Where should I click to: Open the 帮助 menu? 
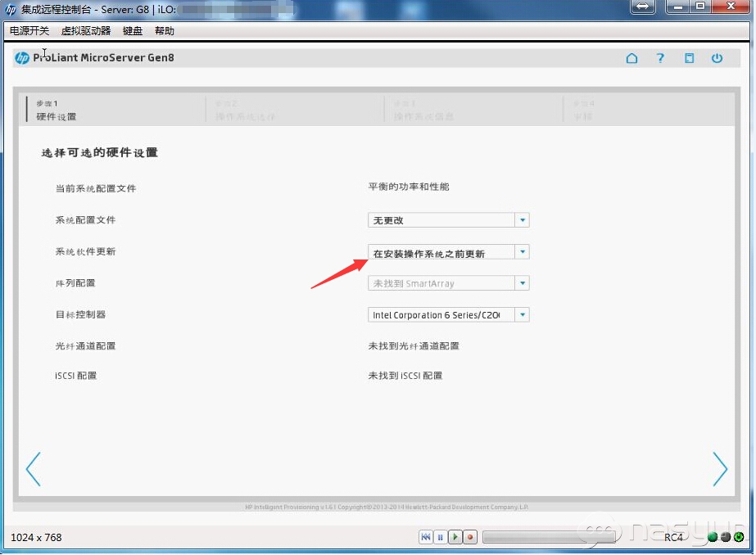coord(165,31)
